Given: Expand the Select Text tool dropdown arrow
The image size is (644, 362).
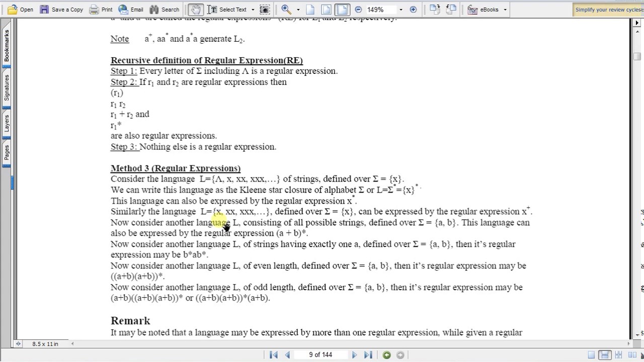Looking at the screenshot, I should [x=253, y=10].
